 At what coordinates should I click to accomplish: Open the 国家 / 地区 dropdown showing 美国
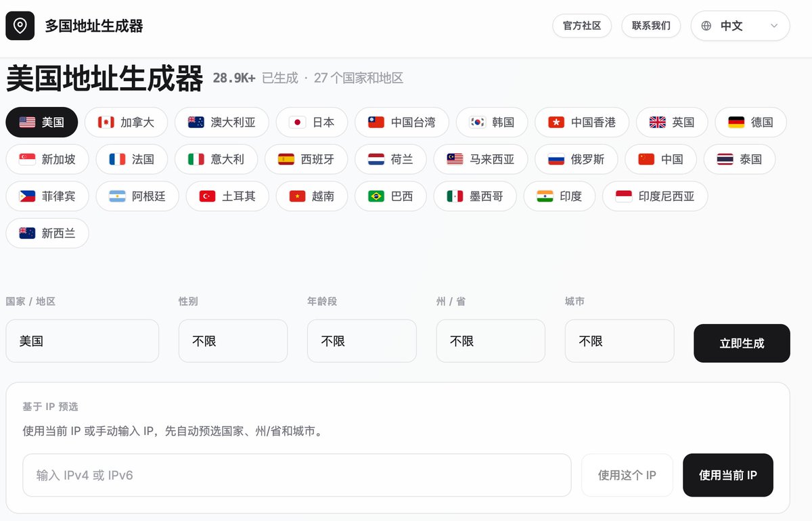tap(83, 341)
